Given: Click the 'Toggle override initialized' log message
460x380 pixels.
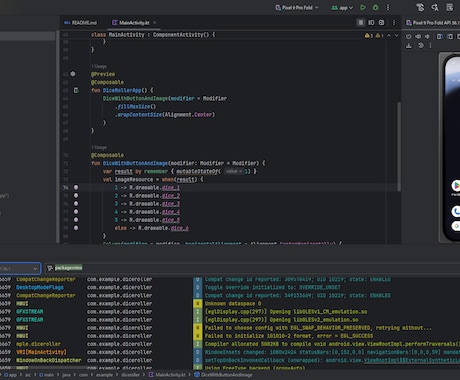Looking at the screenshot, I should pos(273,287).
